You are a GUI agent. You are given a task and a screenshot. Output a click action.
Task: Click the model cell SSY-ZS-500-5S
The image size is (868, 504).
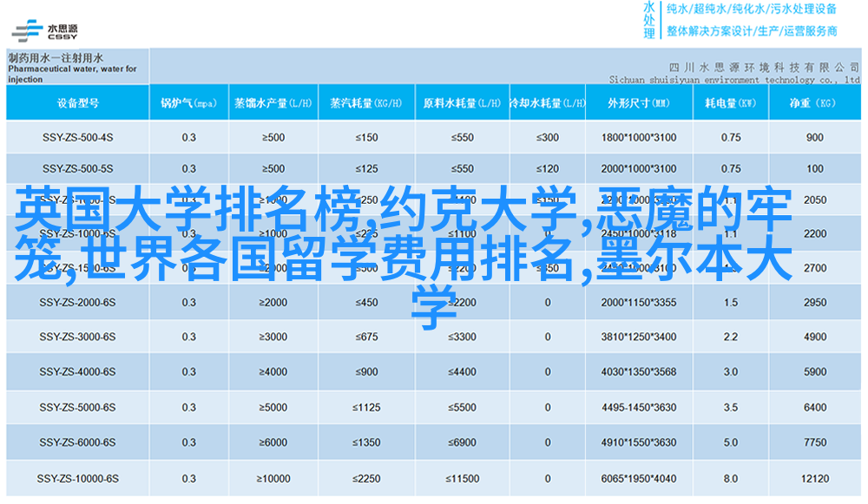[x=78, y=169]
